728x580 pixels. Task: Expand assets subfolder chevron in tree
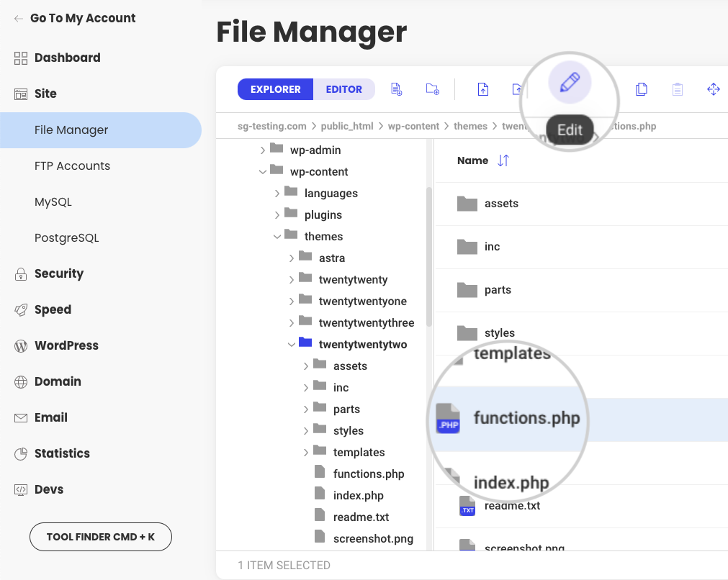[x=305, y=366]
